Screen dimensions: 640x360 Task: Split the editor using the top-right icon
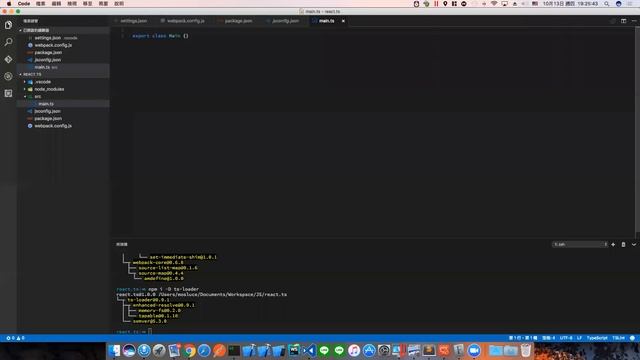pyautogui.click(x=623, y=21)
